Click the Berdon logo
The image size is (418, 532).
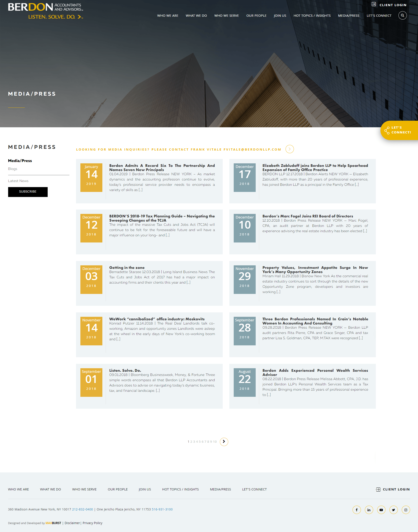tap(45, 11)
